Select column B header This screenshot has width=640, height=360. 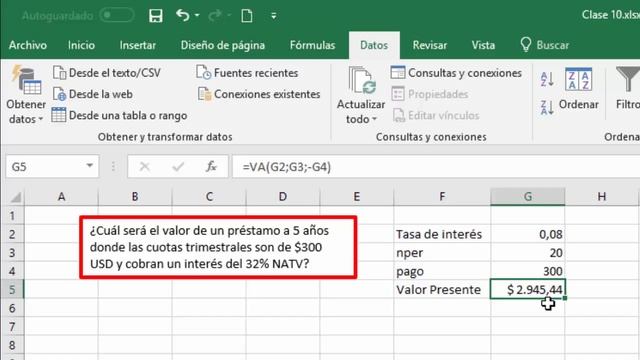point(135,197)
